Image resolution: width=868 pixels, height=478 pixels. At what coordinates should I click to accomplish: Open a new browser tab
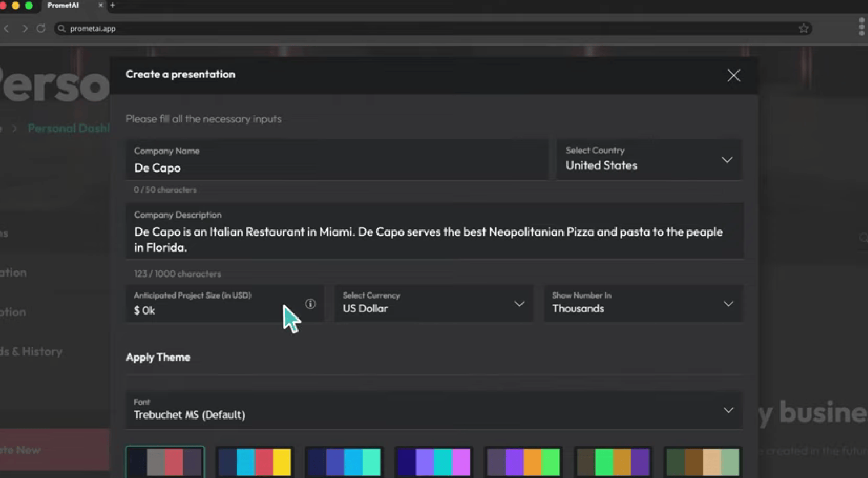click(x=112, y=5)
